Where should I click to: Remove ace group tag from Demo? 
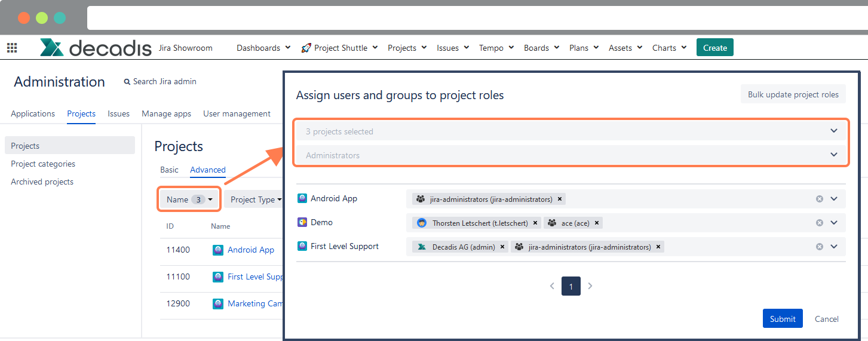point(597,223)
